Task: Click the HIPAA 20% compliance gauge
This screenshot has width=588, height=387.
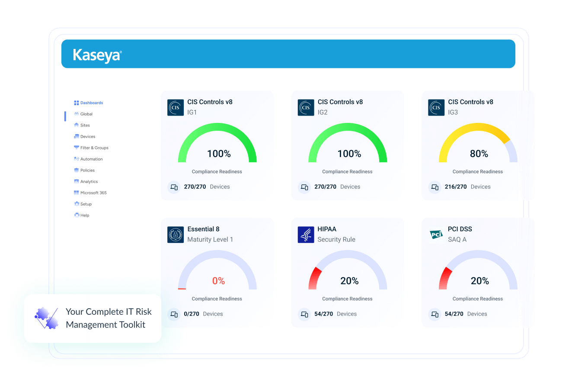Action: [348, 270]
